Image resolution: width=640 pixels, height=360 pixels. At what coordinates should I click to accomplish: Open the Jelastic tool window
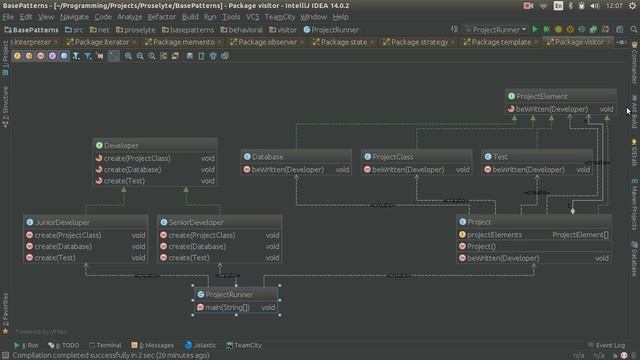pos(200,345)
